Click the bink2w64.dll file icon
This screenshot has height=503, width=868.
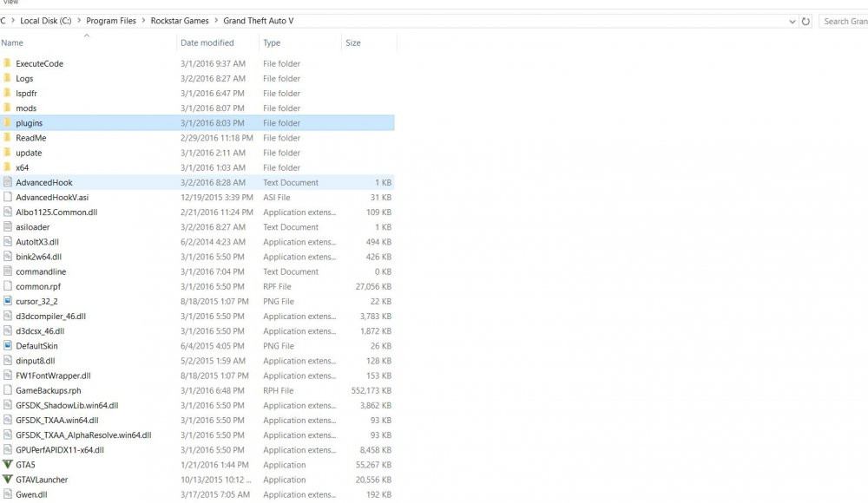(x=7, y=257)
